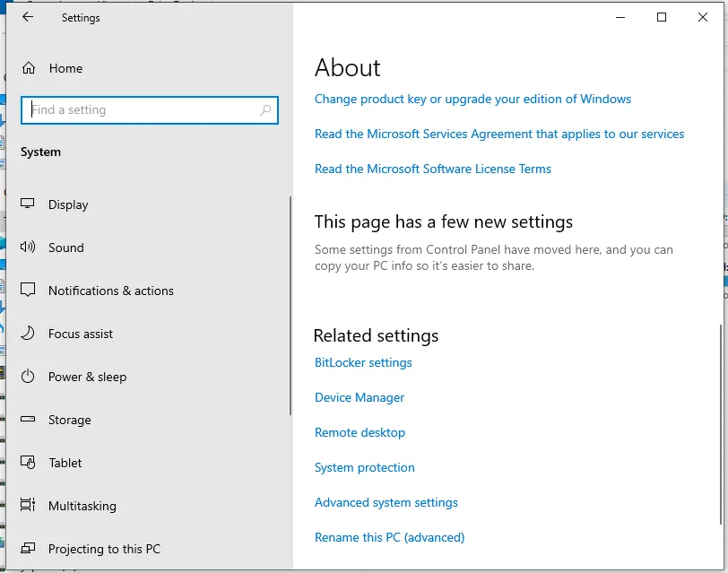Open the Display settings section
Screen dimensions: 728x573
click(68, 204)
